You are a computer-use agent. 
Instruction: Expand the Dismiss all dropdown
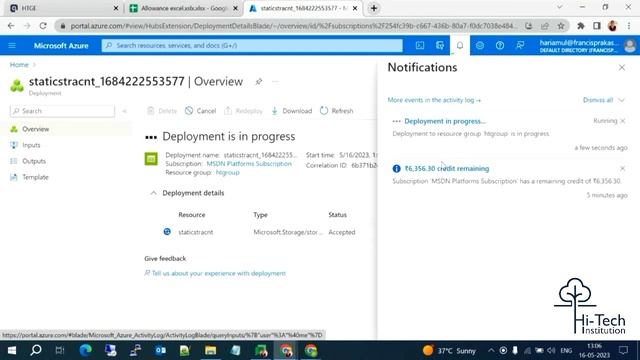[x=621, y=100]
